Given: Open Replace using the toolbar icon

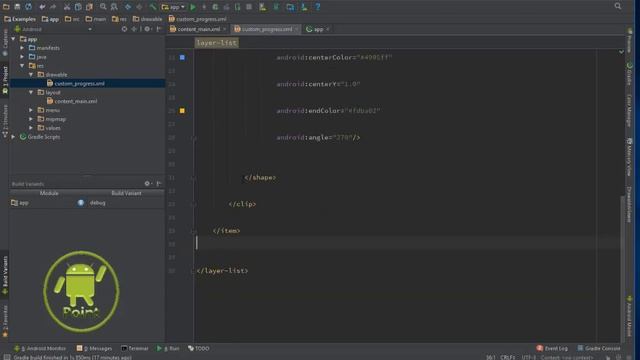Looking at the screenshot, I should click(x=114, y=7).
